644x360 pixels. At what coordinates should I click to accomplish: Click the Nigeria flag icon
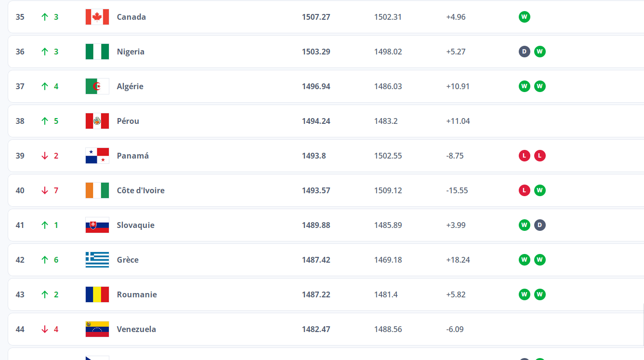pyautogui.click(x=97, y=52)
